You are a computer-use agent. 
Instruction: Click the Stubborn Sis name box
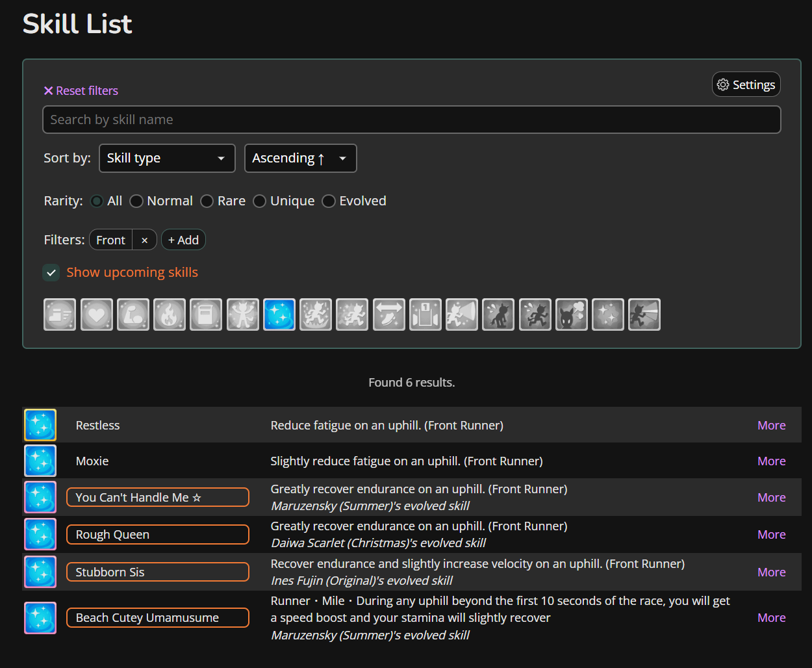(x=158, y=572)
